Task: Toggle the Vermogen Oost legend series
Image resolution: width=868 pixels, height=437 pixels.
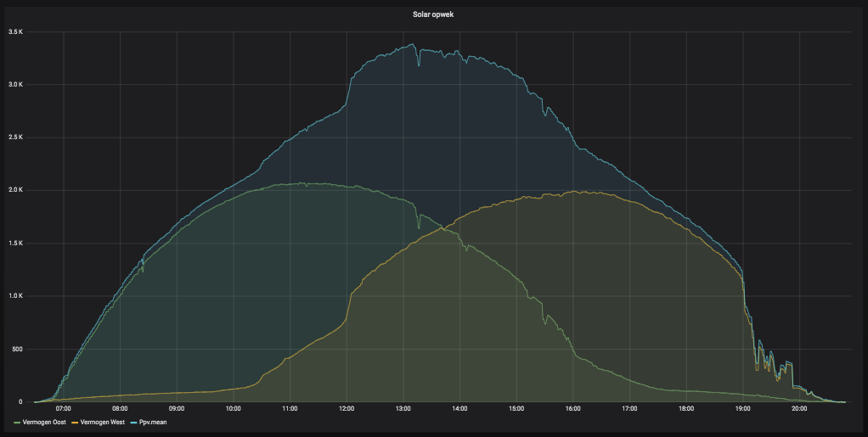Action: 43,422
